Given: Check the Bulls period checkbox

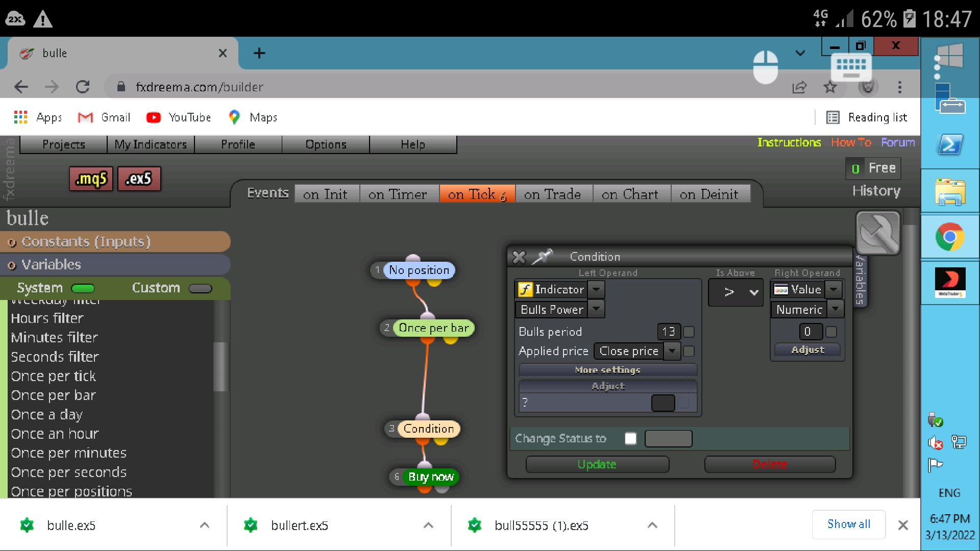Looking at the screenshot, I should click(689, 332).
